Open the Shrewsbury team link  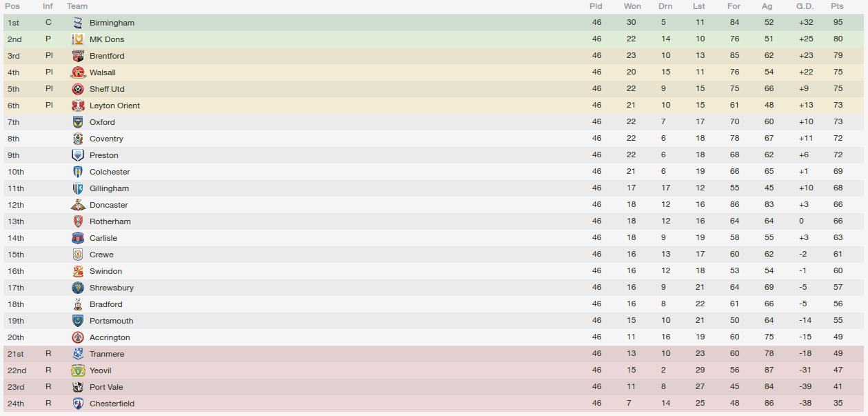(112, 288)
